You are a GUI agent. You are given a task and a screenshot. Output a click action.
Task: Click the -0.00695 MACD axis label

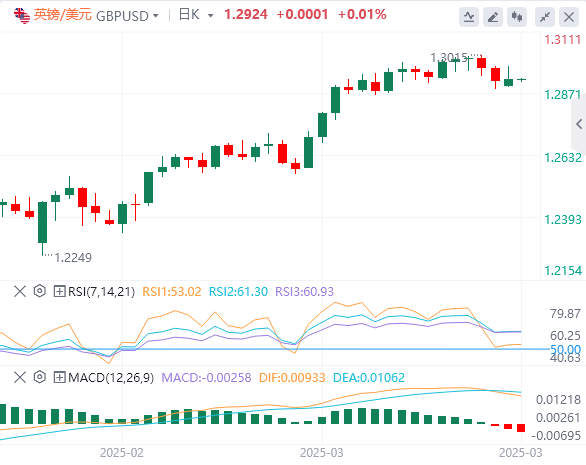coord(556,435)
